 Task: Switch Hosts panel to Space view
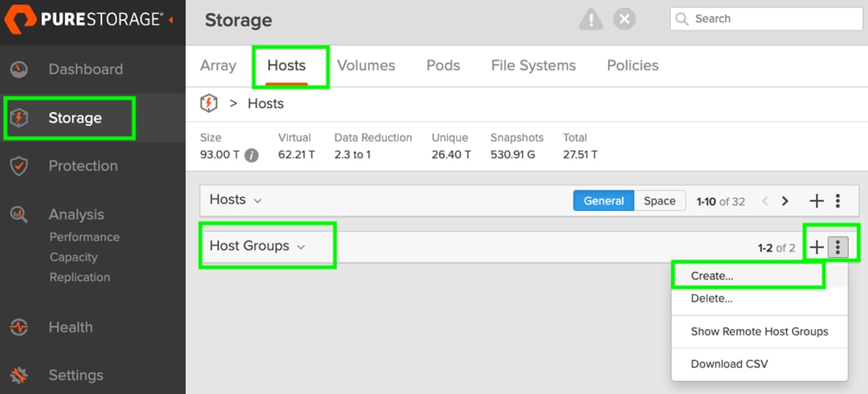(659, 200)
